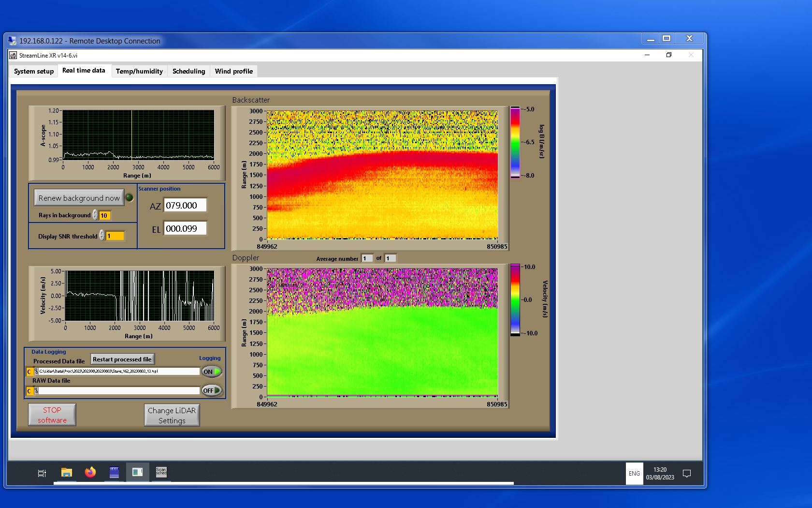
Task: Click the blue striped taskbar app icon
Action: point(114,472)
